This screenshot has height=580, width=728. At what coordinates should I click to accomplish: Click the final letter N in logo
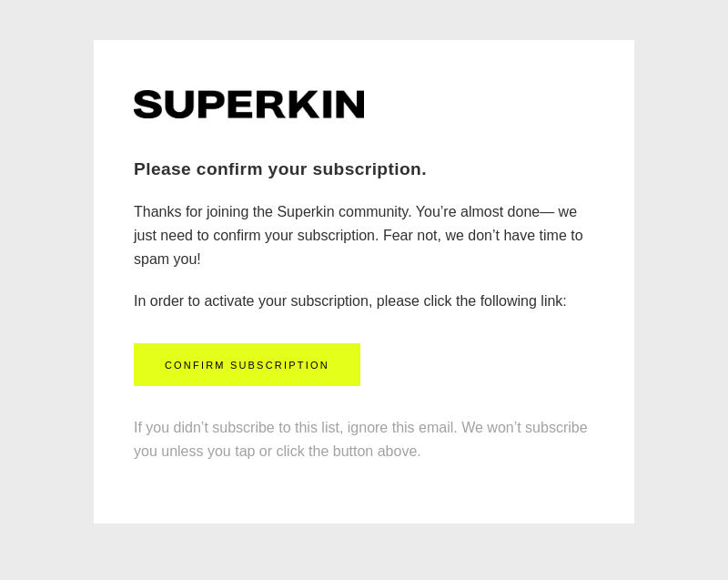pos(351,105)
